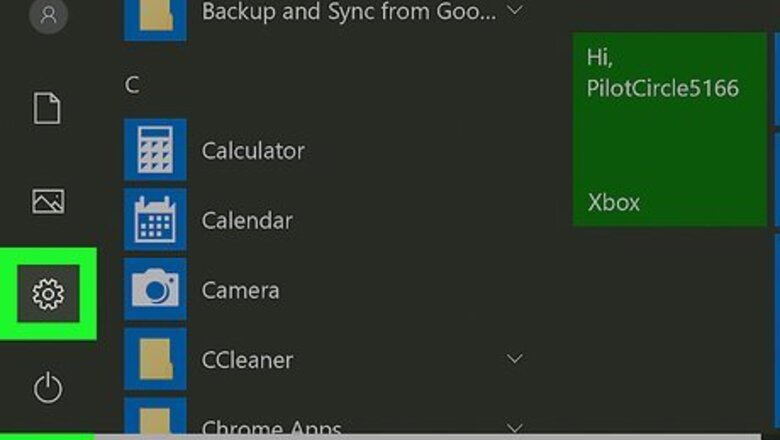Image resolution: width=780 pixels, height=440 pixels.
Task: Open the user account avatar
Action: click(x=48, y=15)
